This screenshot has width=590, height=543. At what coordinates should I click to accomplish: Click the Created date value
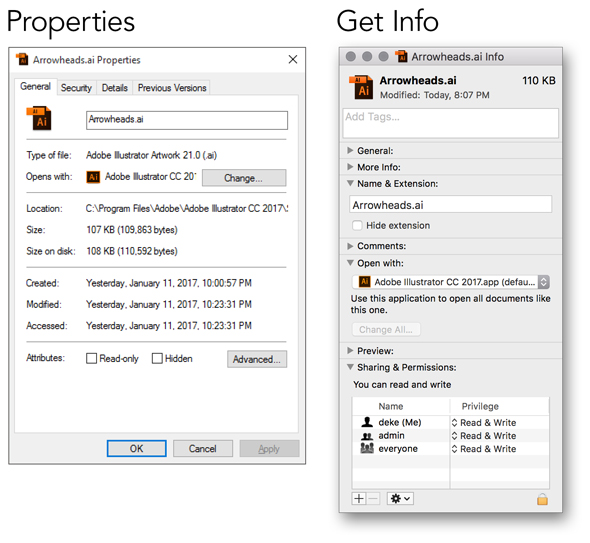pos(169,283)
